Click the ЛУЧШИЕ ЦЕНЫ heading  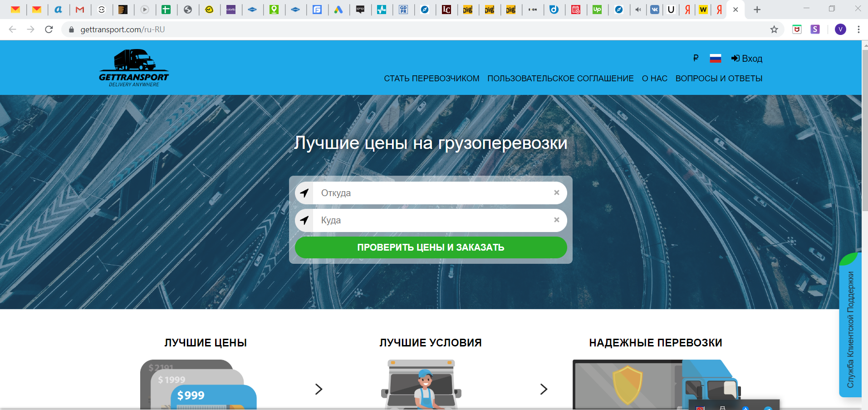[206, 343]
